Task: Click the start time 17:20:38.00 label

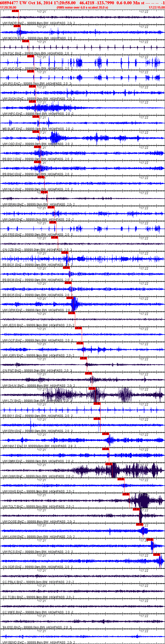Action: (x=8, y=8)
